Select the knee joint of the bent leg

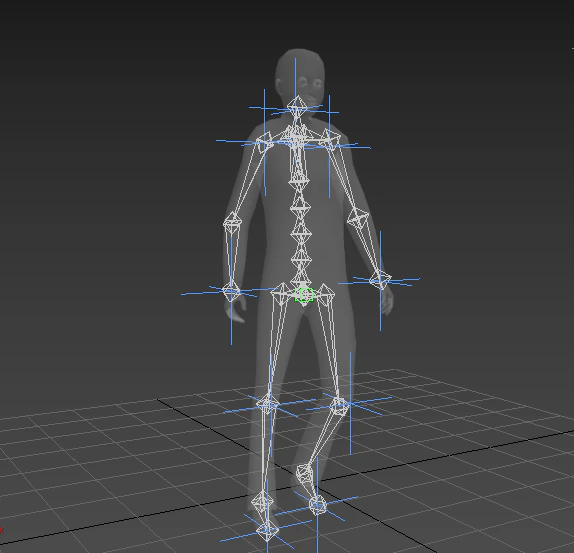[x=339, y=405]
